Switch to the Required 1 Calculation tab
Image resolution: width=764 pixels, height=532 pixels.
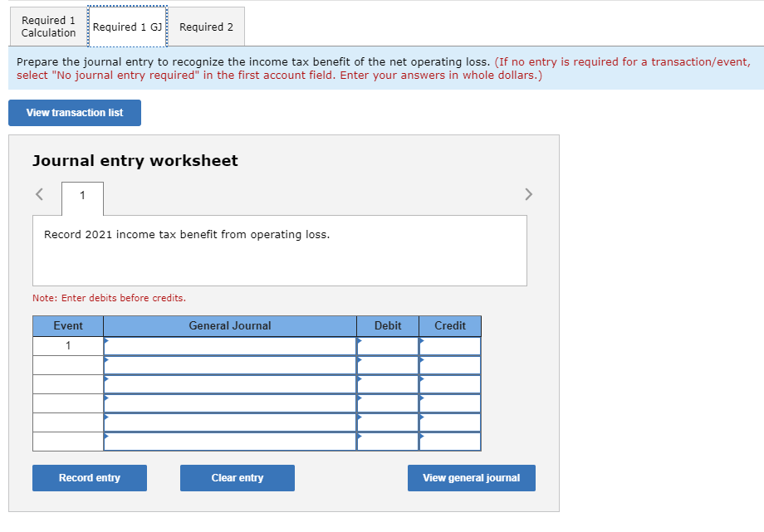click(48, 27)
